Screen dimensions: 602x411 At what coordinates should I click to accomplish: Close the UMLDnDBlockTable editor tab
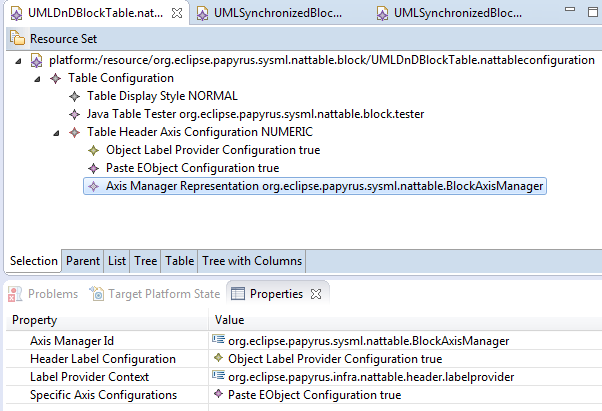click(177, 13)
